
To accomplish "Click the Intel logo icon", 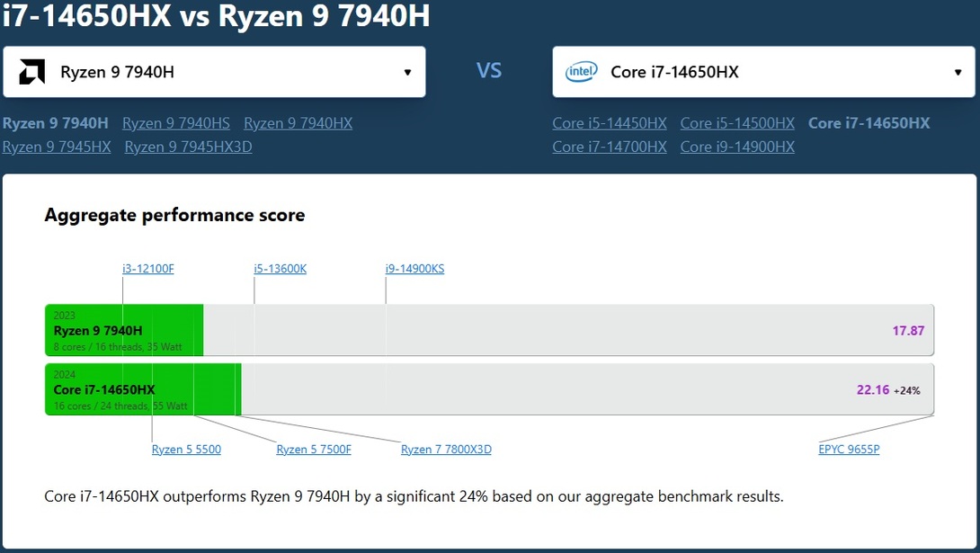I will pyautogui.click(x=581, y=72).
